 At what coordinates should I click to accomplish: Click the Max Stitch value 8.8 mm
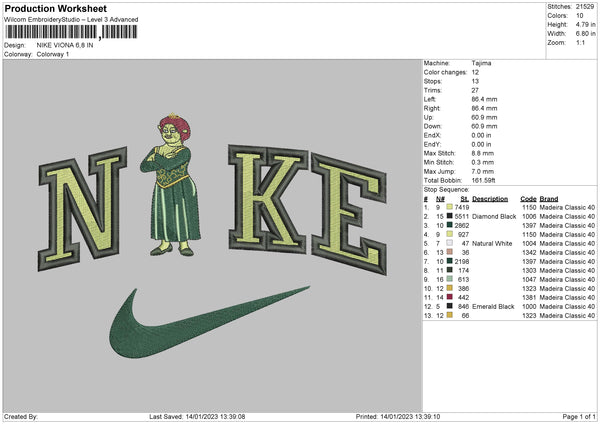point(483,153)
